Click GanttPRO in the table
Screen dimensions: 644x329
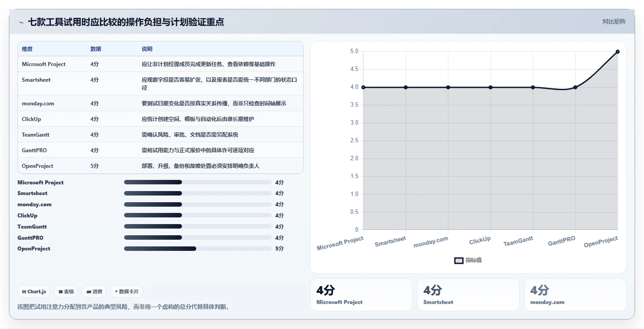pos(34,150)
